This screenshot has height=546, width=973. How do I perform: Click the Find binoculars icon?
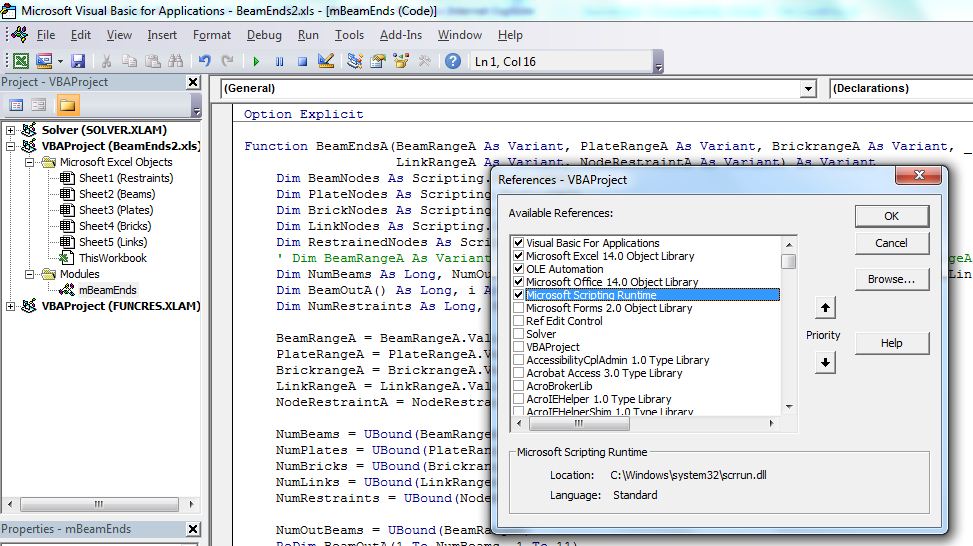click(176, 61)
